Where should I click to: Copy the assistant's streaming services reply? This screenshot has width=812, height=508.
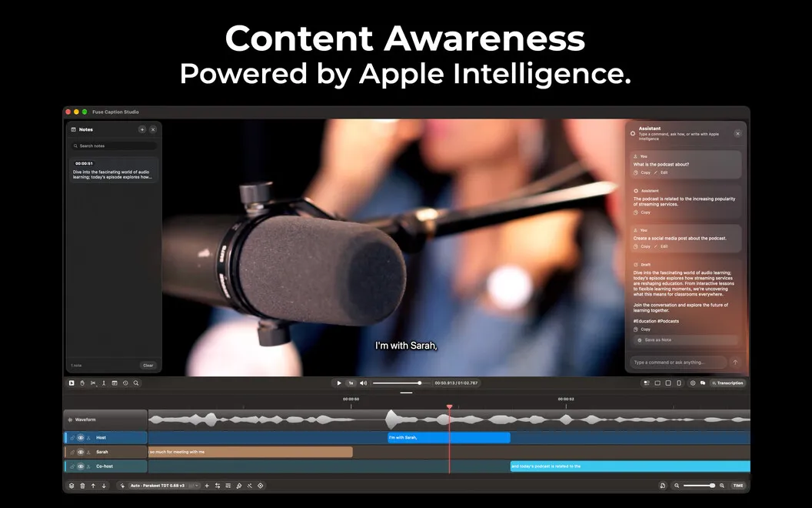(x=642, y=212)
